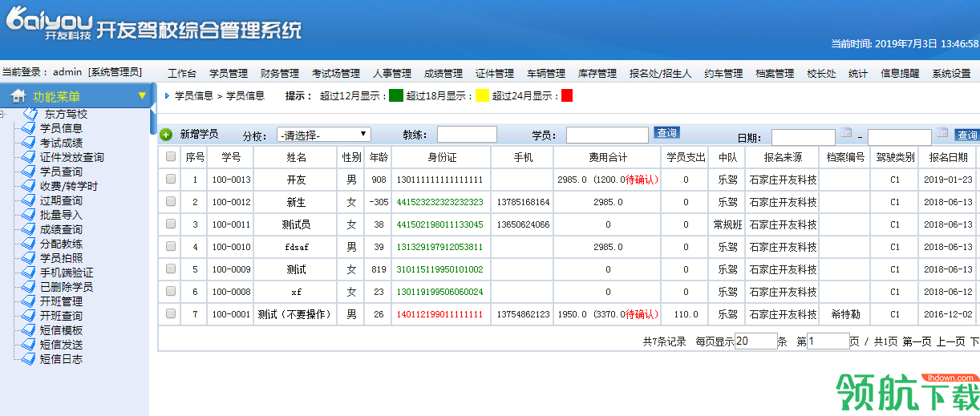Click the yellow 18-month legend swatch
Screen dimensions: 980x416
click(x=482, y=96)
